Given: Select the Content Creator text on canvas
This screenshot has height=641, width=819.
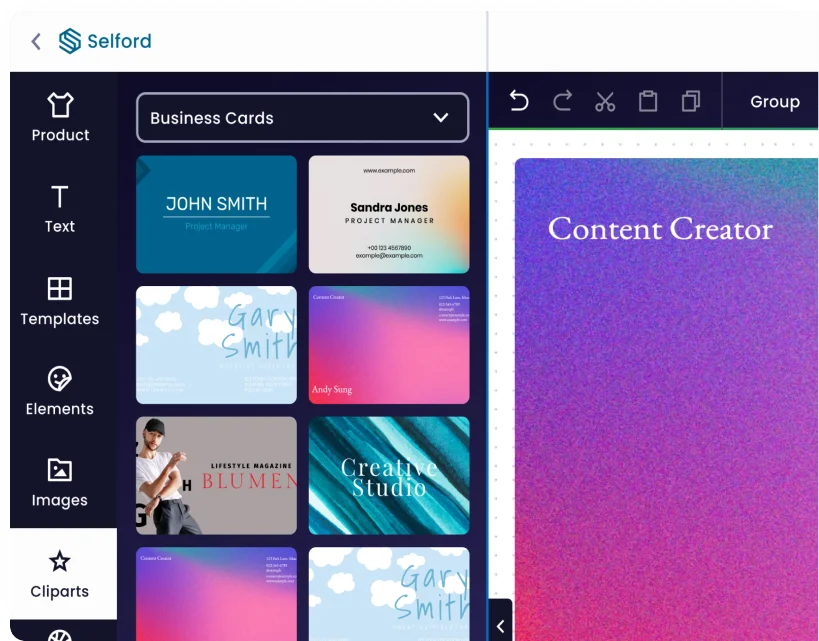Looking at the screenshot, I should click(x=660, y=229).
